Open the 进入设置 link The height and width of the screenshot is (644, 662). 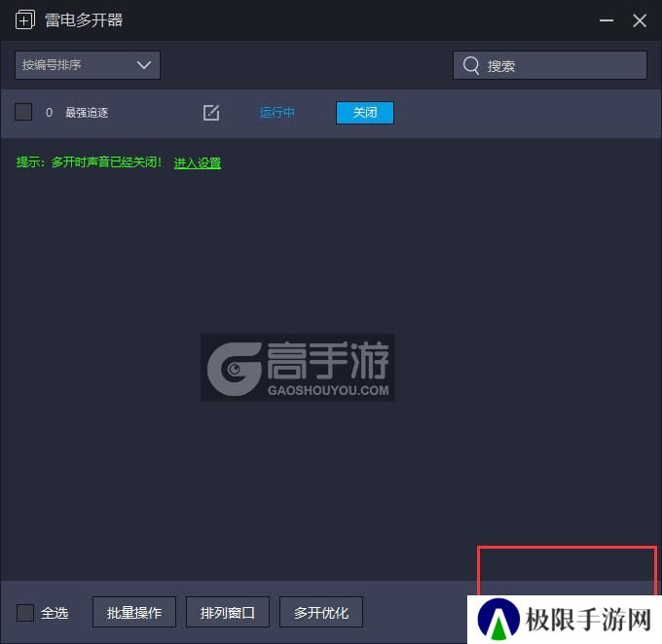click(198, 162)
